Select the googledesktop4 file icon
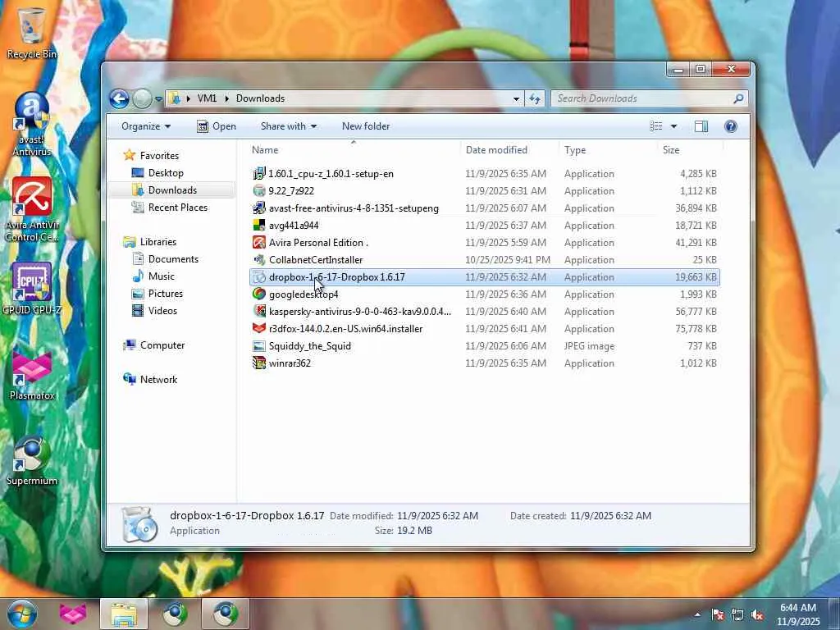Screen dimensions: 840x630 tap(259, 294)
